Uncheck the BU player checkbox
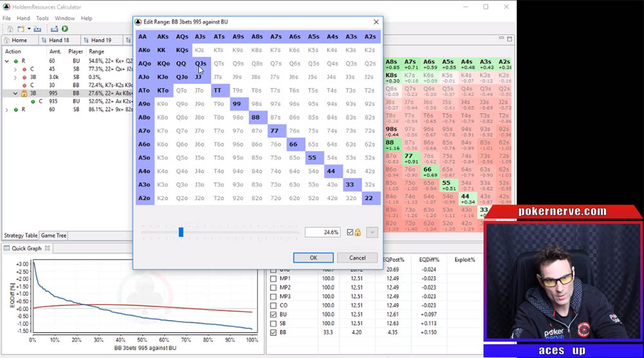The image size is (644, 358). 274,314
